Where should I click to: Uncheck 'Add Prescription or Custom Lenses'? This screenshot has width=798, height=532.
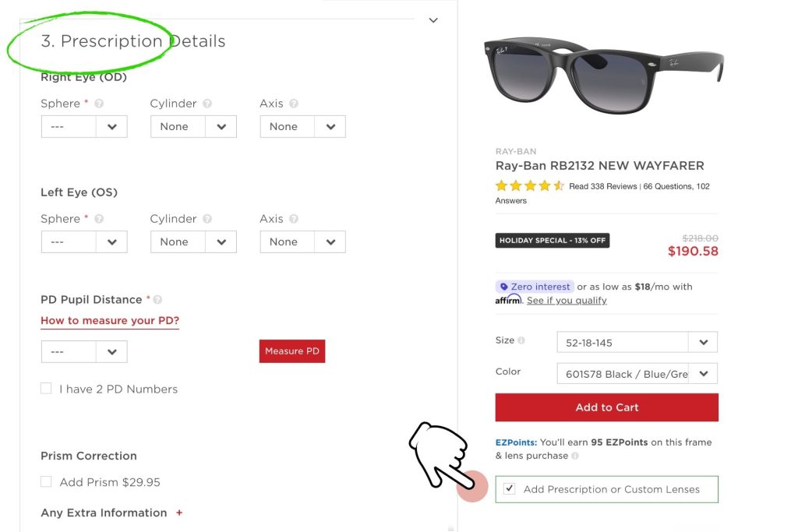(510, 489)
